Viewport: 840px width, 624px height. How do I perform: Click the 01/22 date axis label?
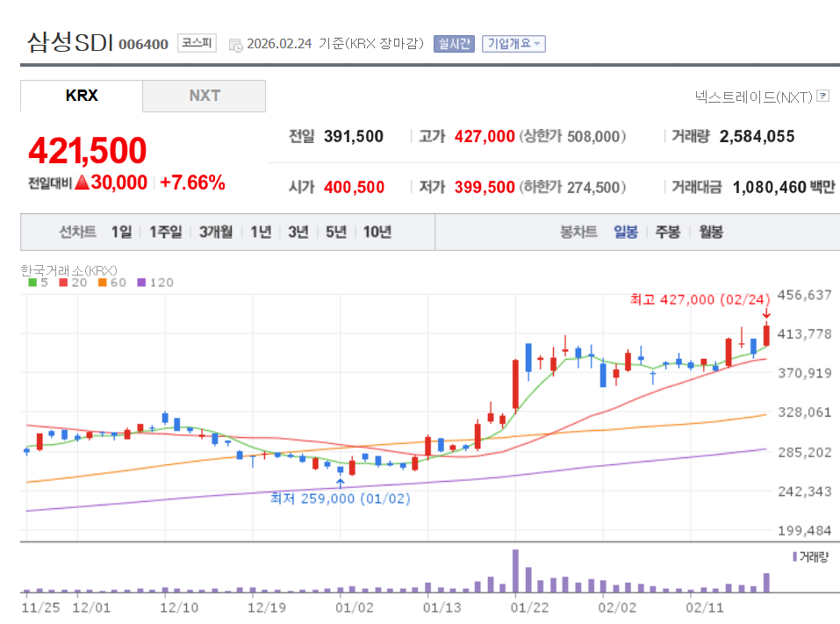(x=529, y=608)
